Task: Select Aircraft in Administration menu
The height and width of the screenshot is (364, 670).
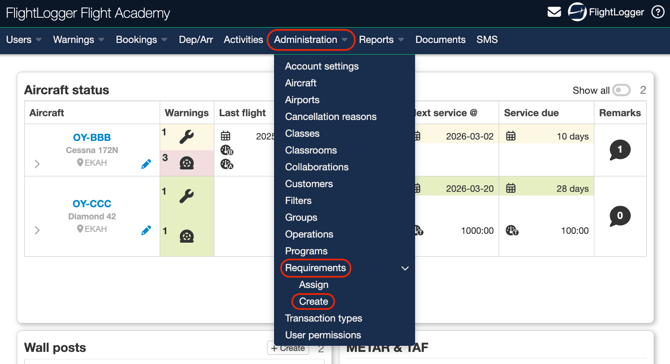Action: tap(300, 83)
